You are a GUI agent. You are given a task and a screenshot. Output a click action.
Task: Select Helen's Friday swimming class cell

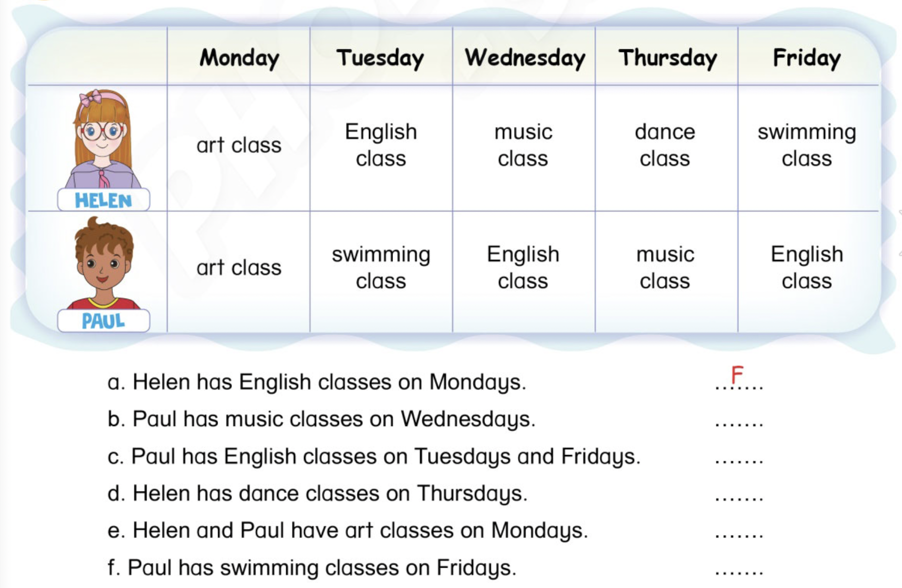click(806, 145)
